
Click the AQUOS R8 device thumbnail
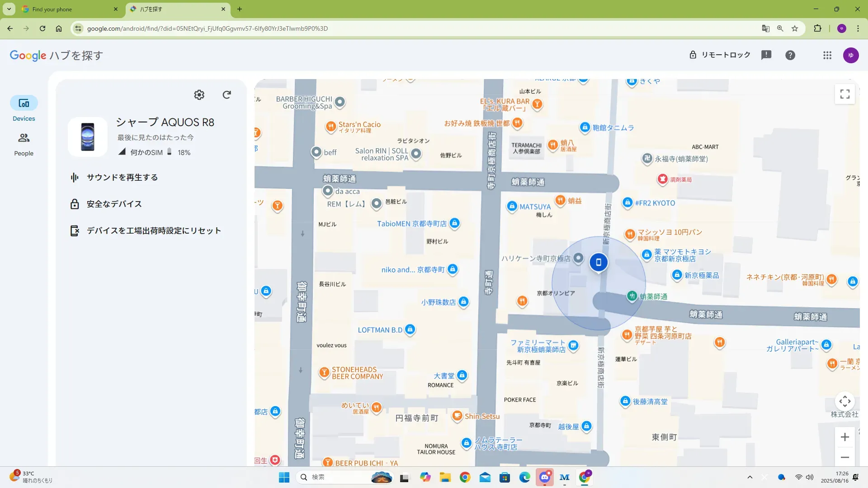88,137
